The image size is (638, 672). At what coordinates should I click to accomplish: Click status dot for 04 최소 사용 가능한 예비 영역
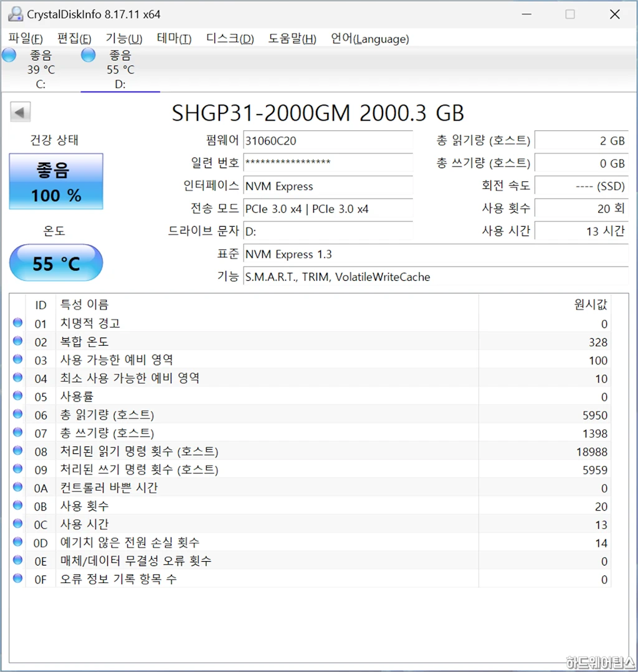[17, 377]
